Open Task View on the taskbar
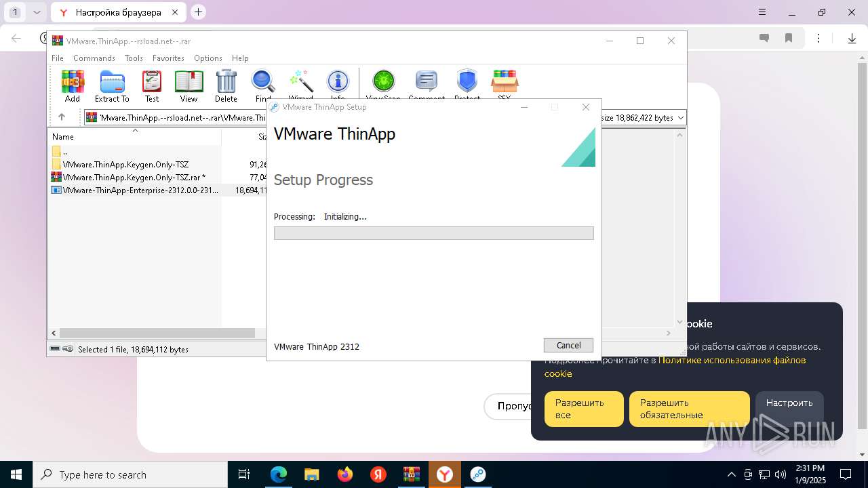This screenshot has height=488, width=868. [x=244, y=474]
